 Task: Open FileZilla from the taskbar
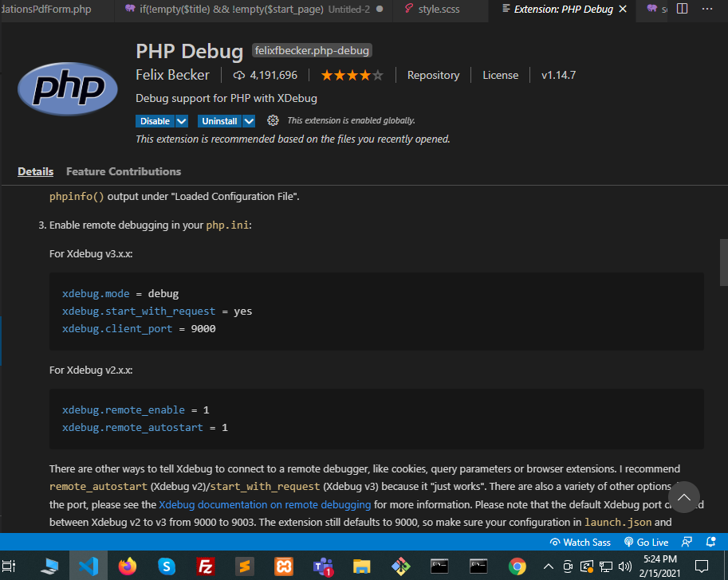[205, 566]
